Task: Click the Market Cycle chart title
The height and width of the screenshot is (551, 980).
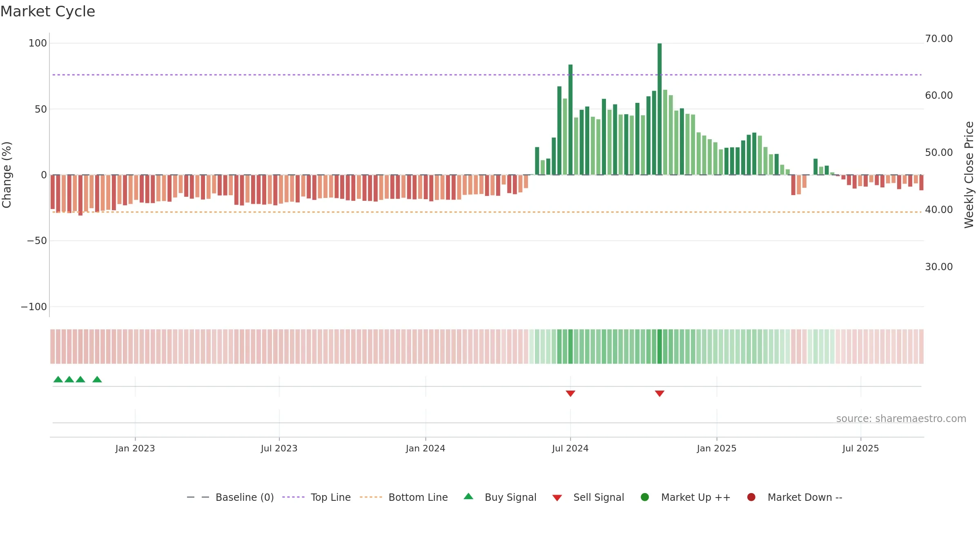Action: click(48, 11)
